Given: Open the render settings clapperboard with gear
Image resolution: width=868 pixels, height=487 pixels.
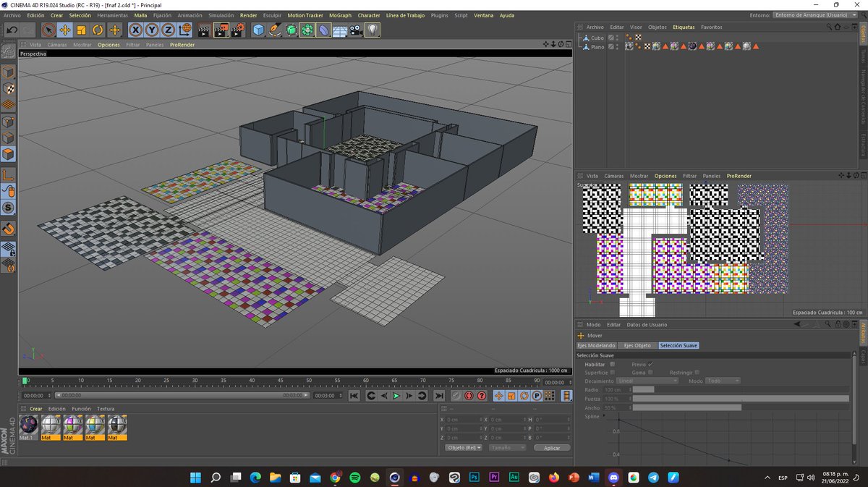Looking at the screenshot, I should point(237,30).
